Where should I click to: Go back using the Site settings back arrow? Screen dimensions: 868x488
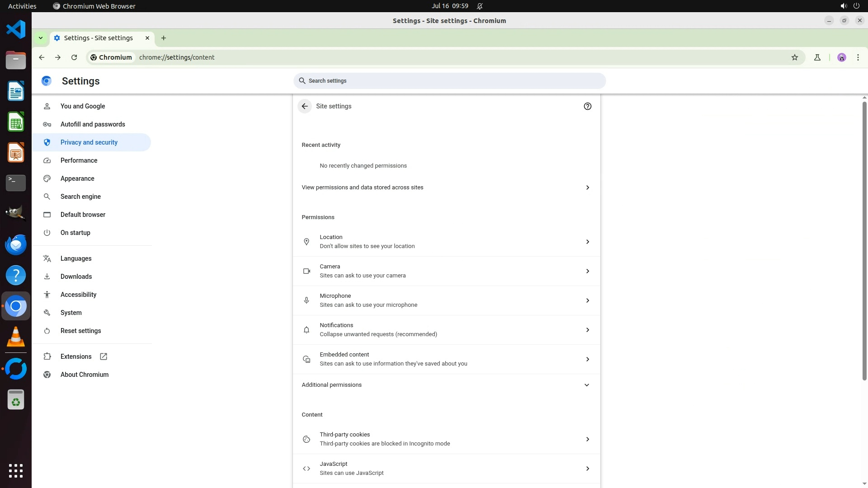pos(305,106)
